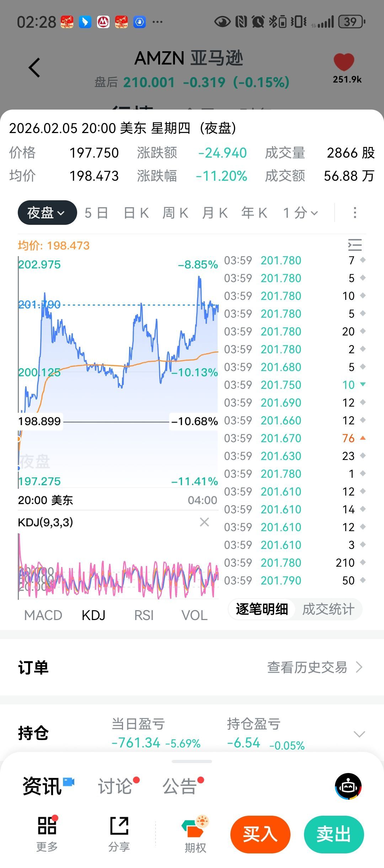This screenshot has height=868, width=384.
Task: Expand the 夜盘 session dropdown
Action: pos(47,213)
